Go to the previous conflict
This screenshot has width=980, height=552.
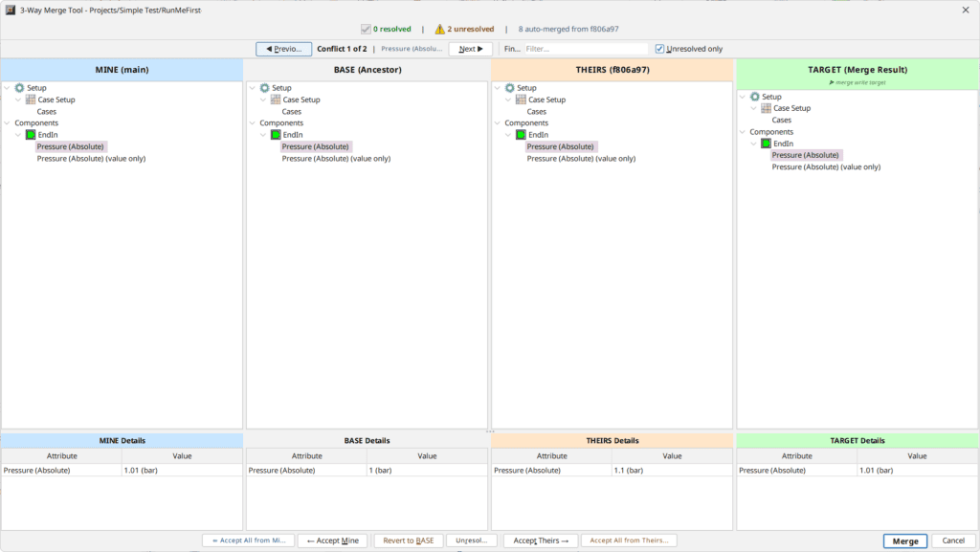click(x=283, y=49)
